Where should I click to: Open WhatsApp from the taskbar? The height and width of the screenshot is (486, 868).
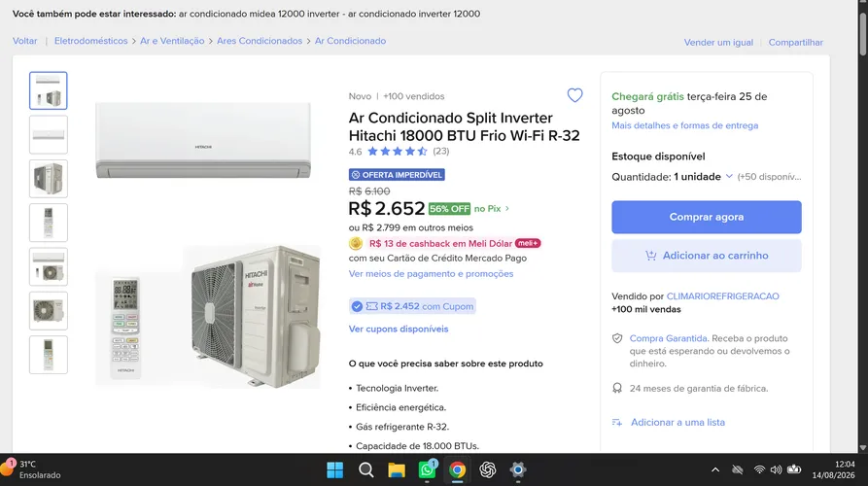click(x=427, y=469)
